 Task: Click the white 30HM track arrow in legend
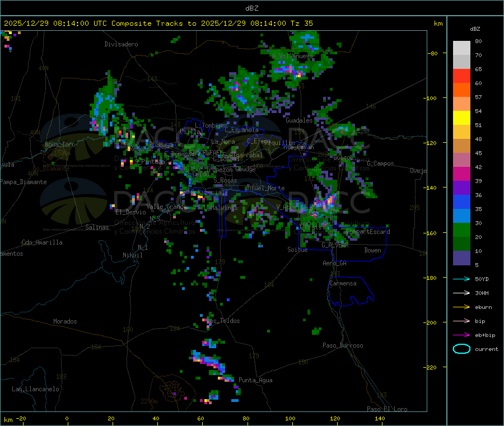[x=461, y=293]
